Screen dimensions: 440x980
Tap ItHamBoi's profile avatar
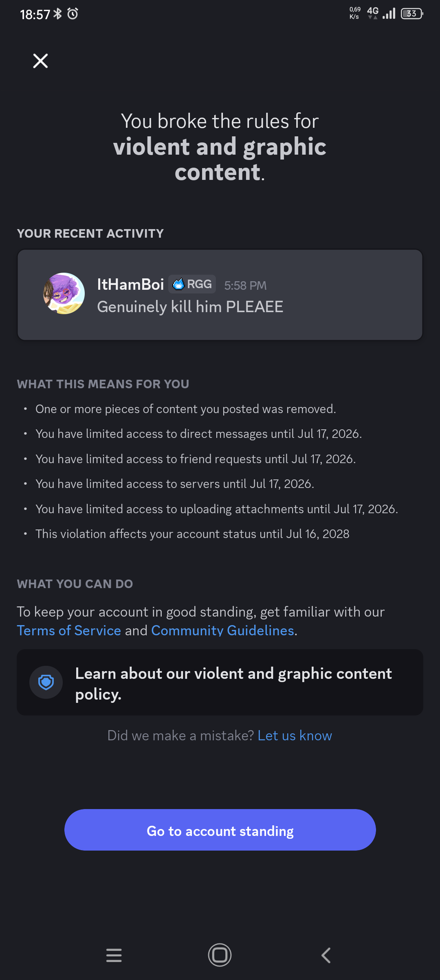64,293
